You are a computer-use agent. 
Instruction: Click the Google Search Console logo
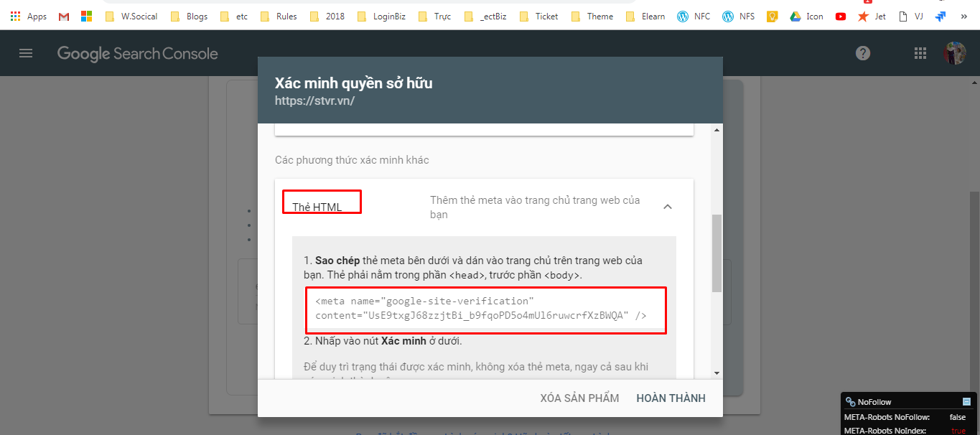[x=137, y=54]
